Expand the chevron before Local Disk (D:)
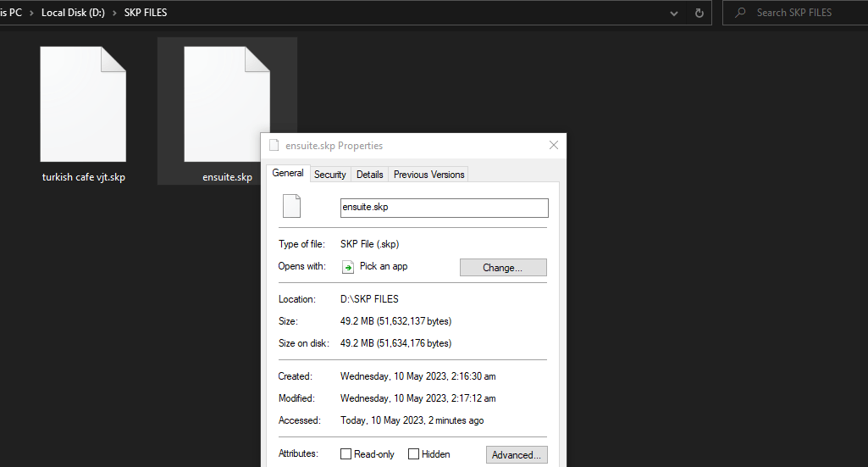The width and height of the screenshot is (868, 467). (x=31, y=13)
